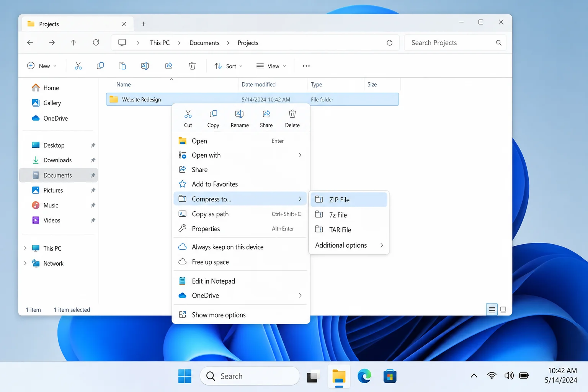
Task: Open the Windows Start menu
Action: tap(185, 376)
